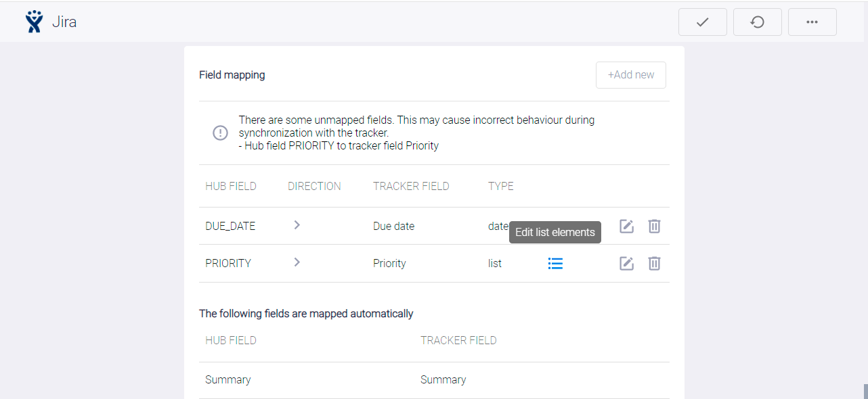
Task: Edit the DUE_DATE field mapping
Action: click(626, 227)
